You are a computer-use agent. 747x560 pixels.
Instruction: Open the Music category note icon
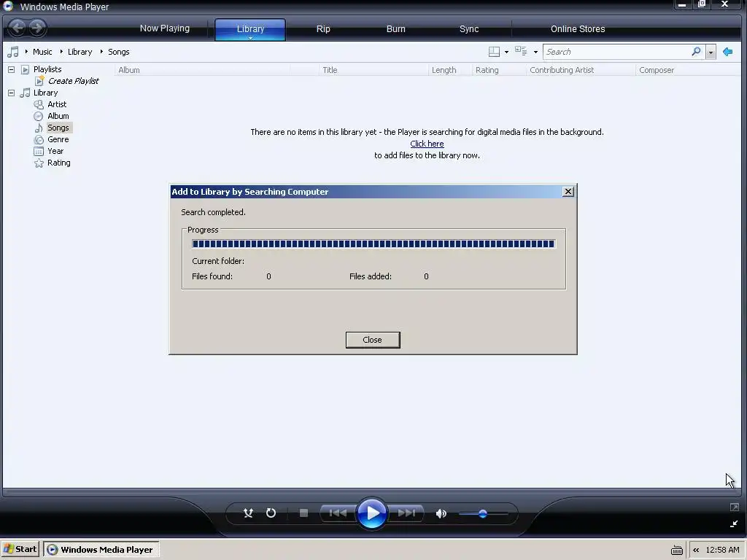point(13,52)
